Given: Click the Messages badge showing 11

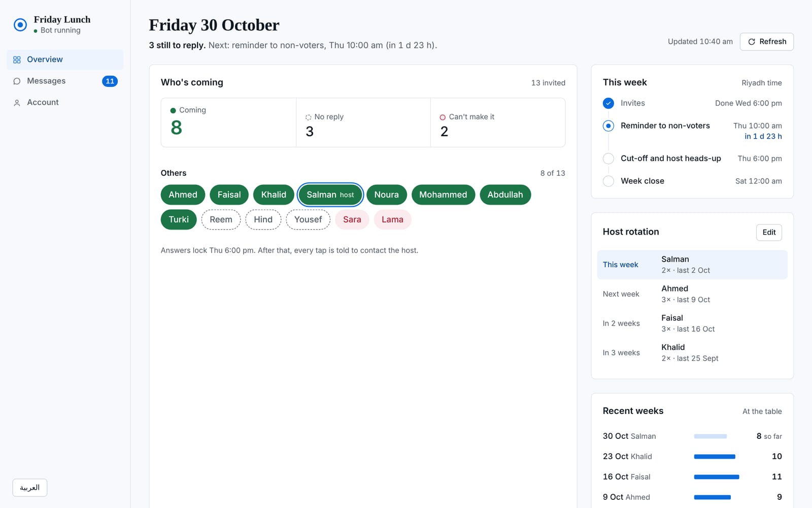Looking at the screenshot, I should click(x=110, y=81).
